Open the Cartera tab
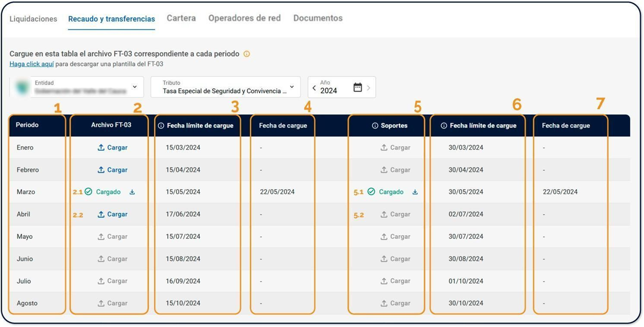The height and width of the screenshot is (327, 644). [181, 18]
